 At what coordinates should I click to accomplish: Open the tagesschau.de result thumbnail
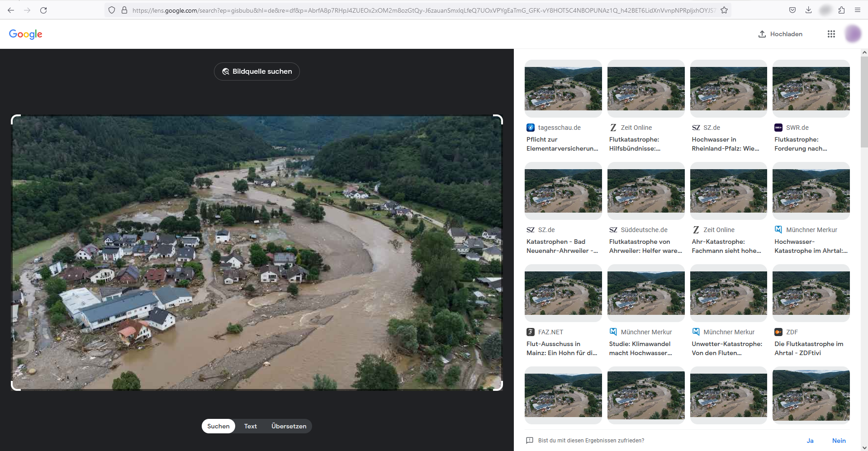pyautogui.click(x=563, y=89)
